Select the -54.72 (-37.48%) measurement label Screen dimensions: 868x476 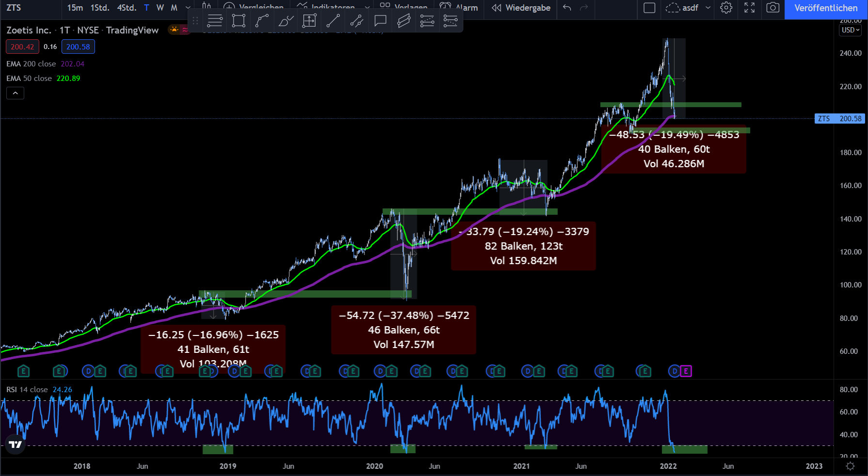[404, 330]
